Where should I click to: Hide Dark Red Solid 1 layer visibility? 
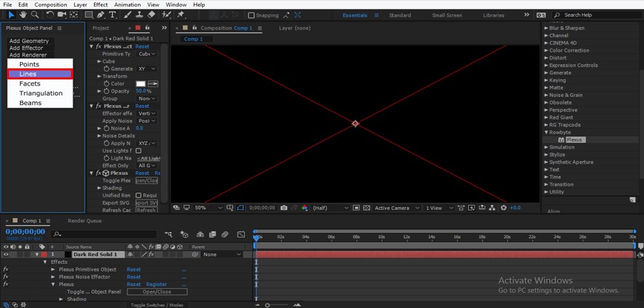tap(6, 255)
